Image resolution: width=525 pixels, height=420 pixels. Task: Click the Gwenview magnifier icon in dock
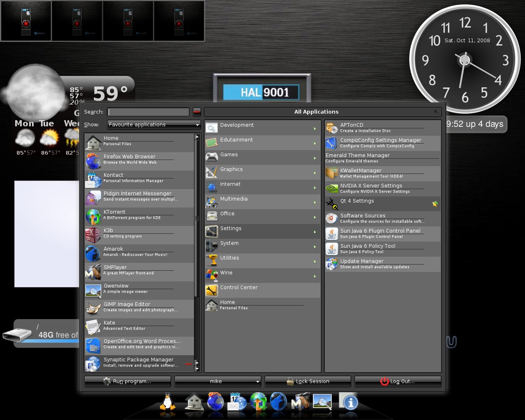click(322, 402)
